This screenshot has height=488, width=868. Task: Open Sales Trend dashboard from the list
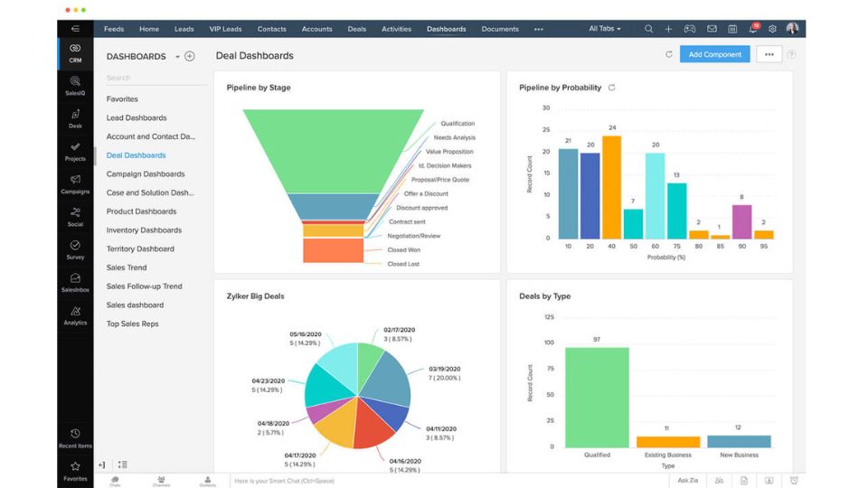tap(127, 267)
